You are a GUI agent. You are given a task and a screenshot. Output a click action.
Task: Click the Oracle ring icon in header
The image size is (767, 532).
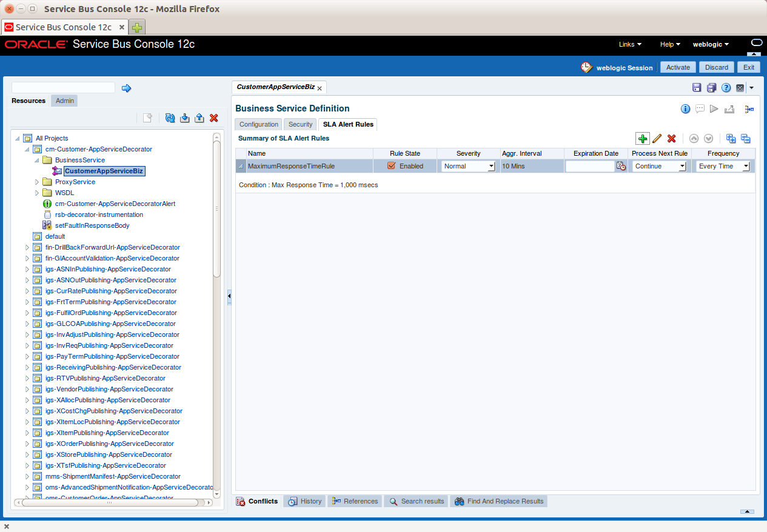(x=756, y=43)
